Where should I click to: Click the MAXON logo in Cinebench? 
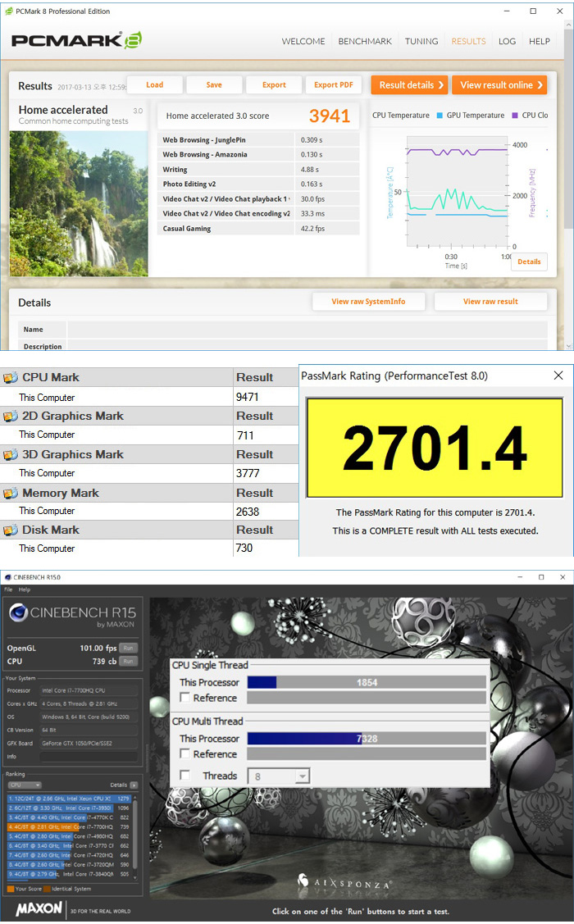[39, 908]
